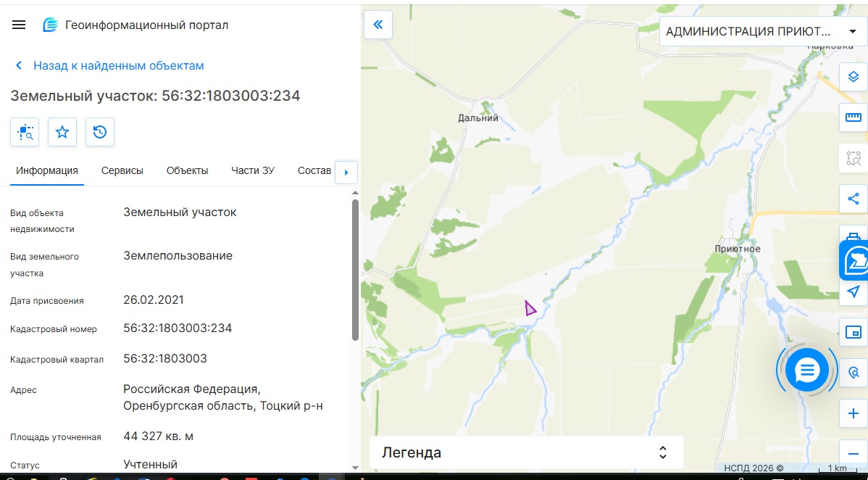Click the my location arrow icon
Image resolution: width=868 pixels, height=480 pixels.
tap(854, 291)
